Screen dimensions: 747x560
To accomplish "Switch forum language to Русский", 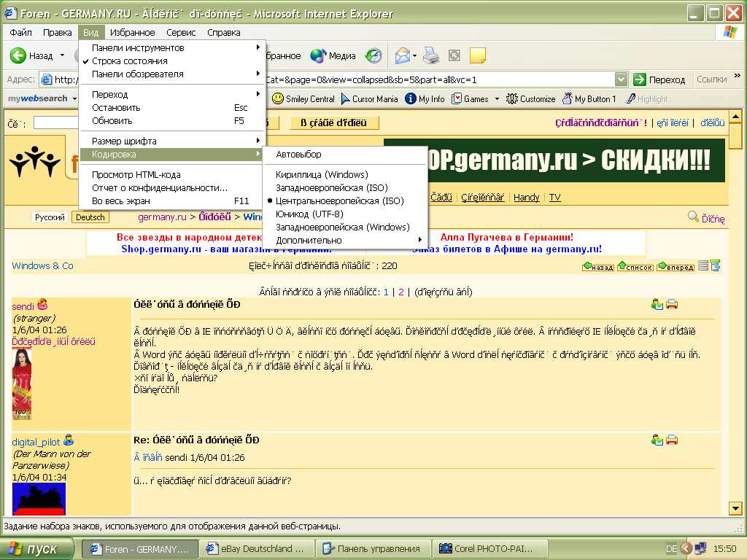I will [x=50, y=217].
